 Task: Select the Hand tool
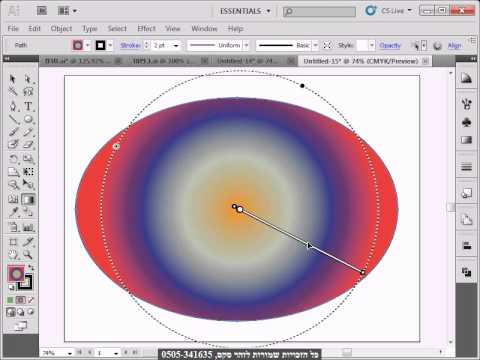[13, 255]
